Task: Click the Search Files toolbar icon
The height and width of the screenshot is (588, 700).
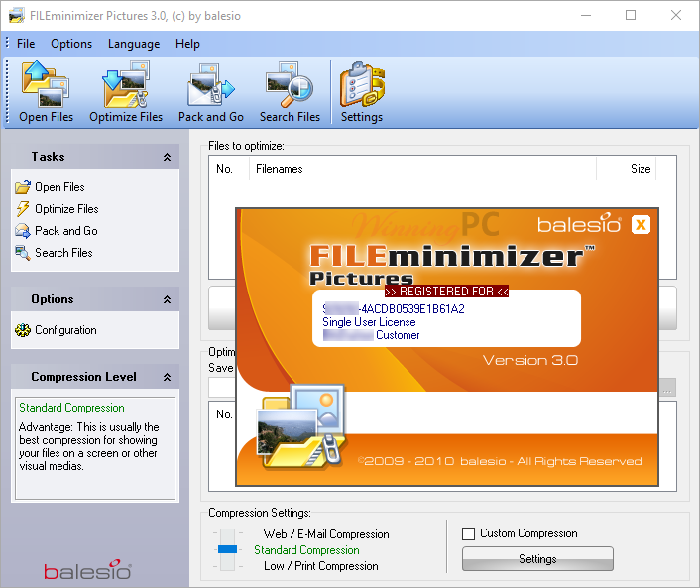Action: (290, 85)
